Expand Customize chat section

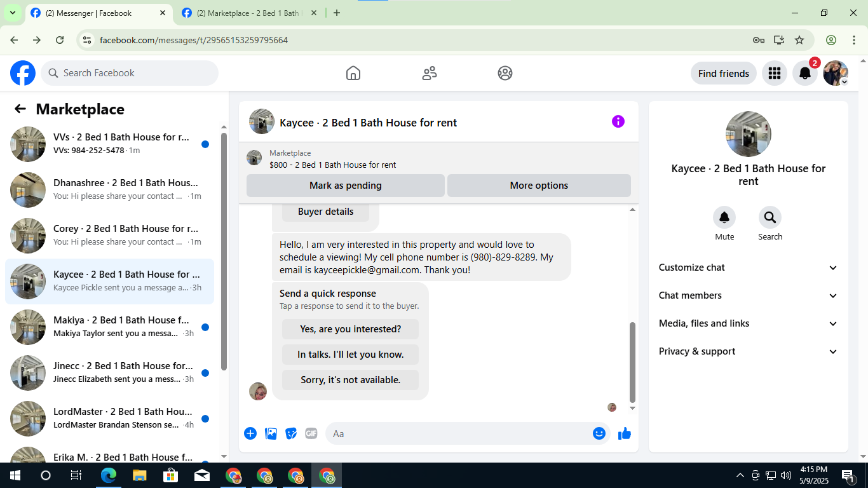pos(749,268)
